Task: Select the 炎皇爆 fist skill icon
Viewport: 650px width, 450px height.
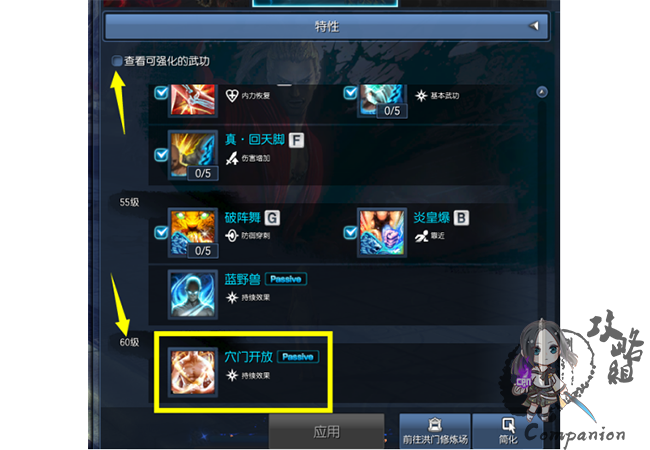Action: pos(381,232)
